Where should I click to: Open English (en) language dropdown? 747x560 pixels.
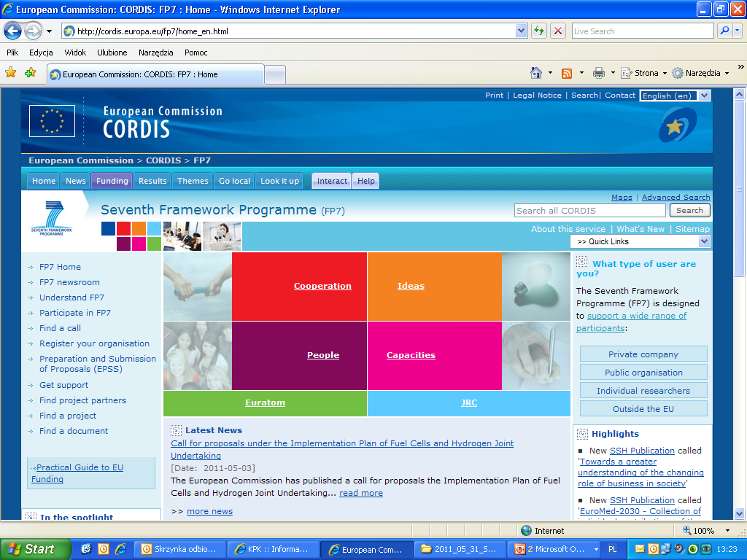point(704,96)
